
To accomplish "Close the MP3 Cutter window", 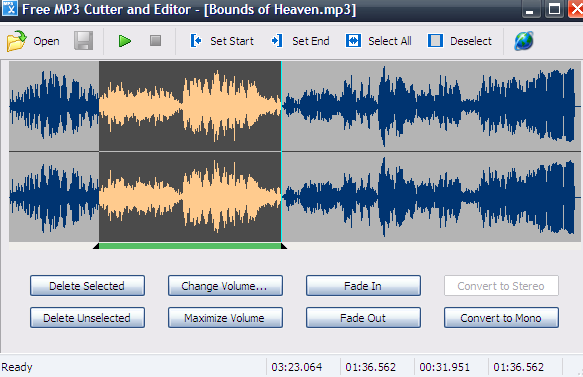I will pyautogui.click(x=576, y=9).
